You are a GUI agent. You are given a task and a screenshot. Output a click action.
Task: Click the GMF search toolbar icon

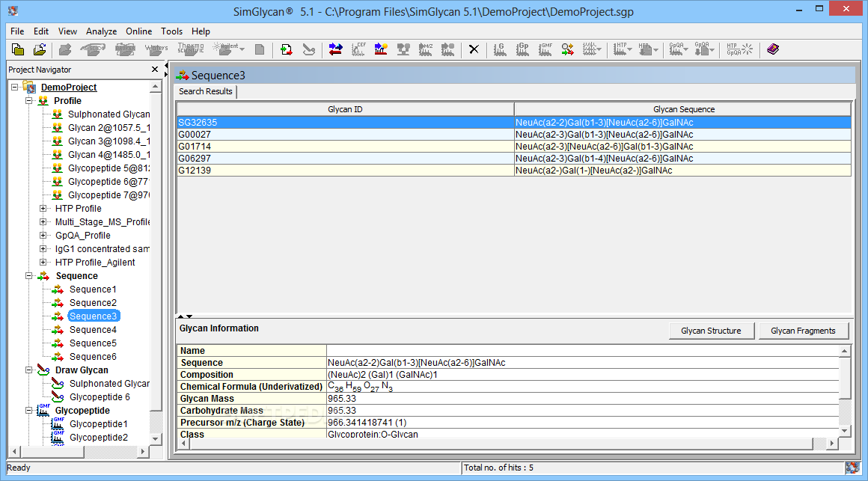point(545,50)
